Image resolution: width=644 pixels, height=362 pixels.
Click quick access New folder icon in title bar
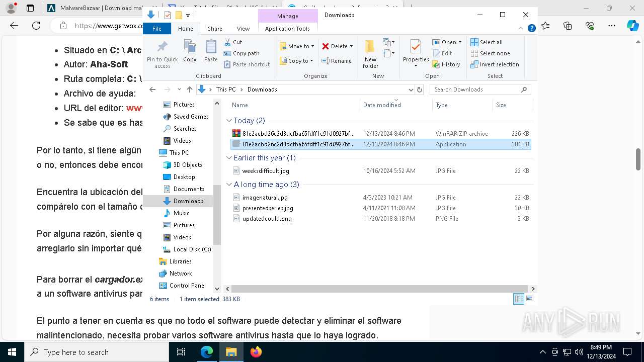pos(178,15)
